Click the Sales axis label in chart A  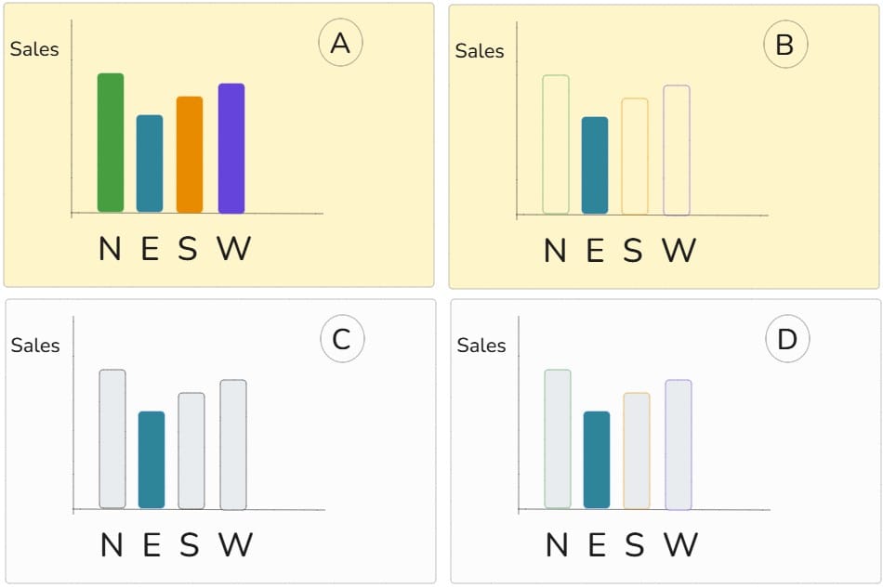[x=34, y=49]
